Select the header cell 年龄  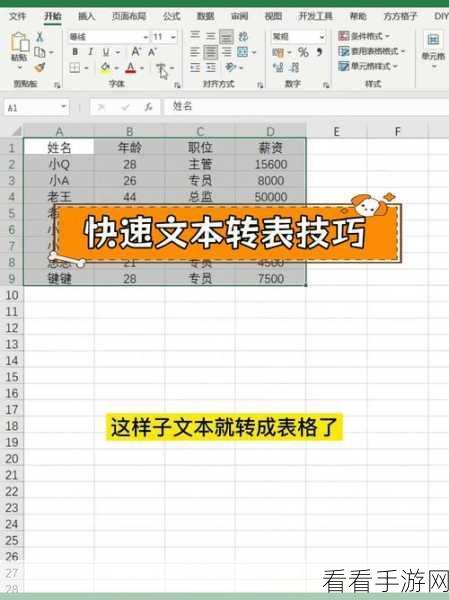130,148
